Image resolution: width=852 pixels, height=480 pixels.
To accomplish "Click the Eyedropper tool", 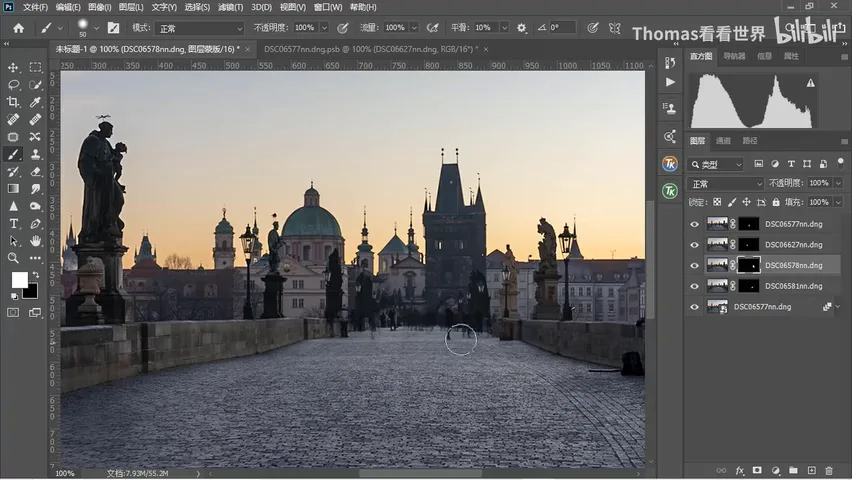I will click(35, 102).
